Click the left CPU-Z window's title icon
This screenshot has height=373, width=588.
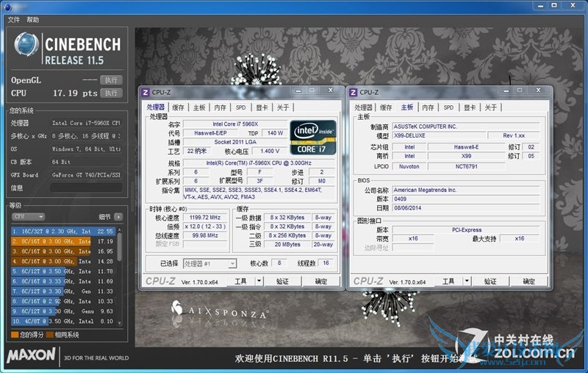tap(146, 92)
